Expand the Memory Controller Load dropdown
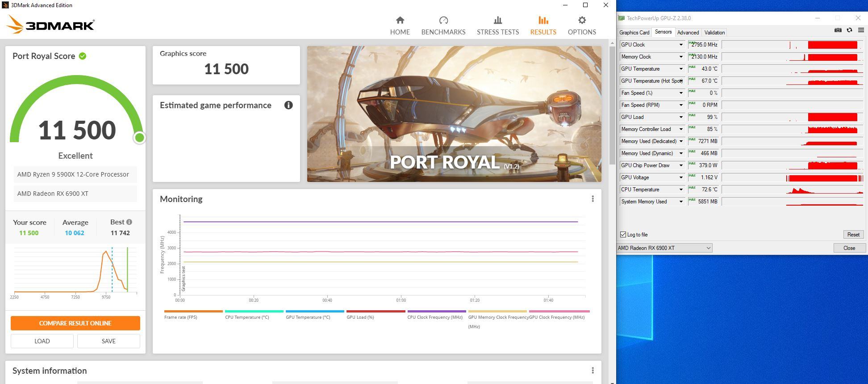 coord(681,129)
